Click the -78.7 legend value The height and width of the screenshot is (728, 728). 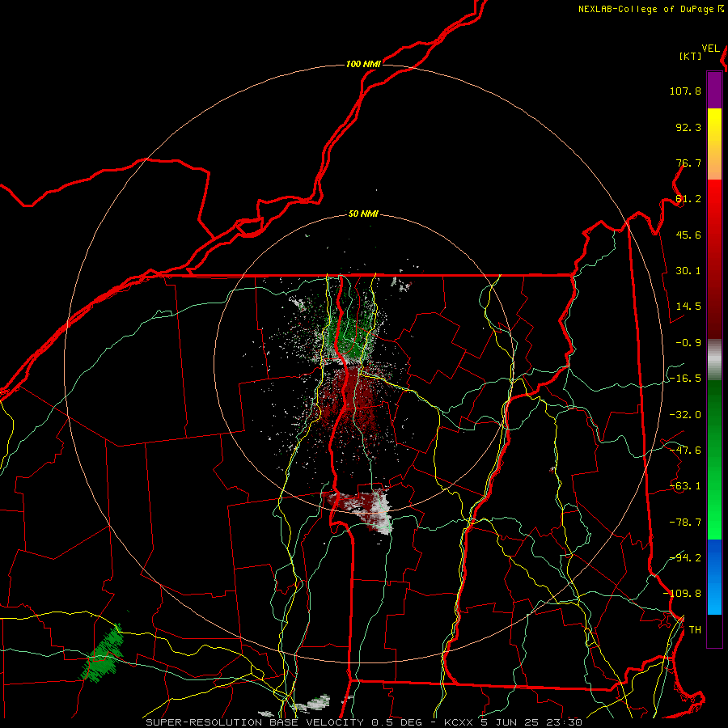[685, 523]
